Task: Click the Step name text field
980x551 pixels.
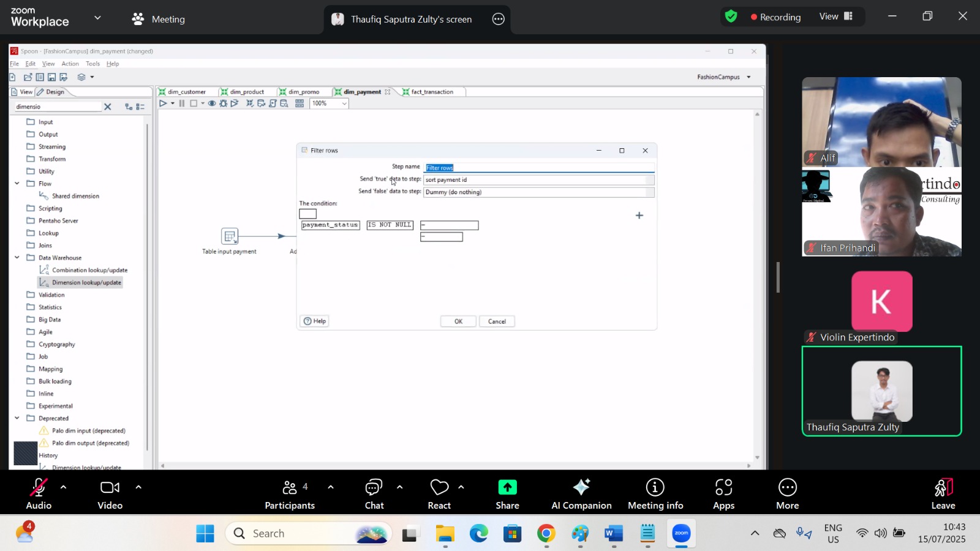Action: click(539, 168)
